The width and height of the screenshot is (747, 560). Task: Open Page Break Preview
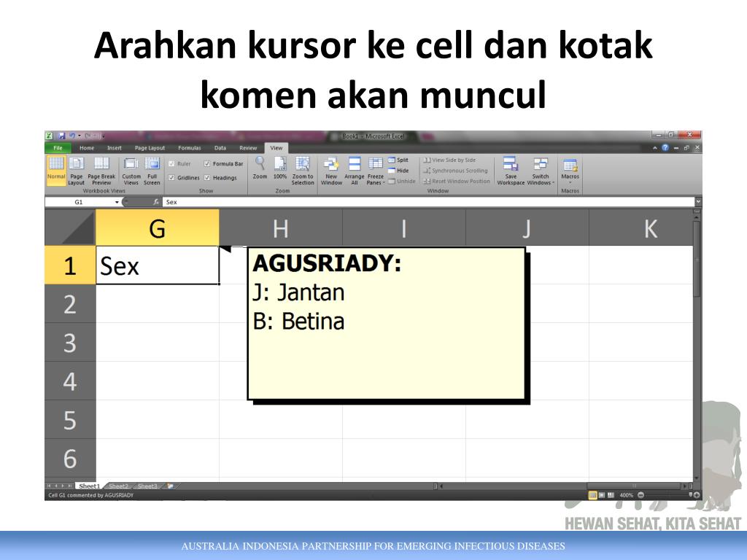click(x=101, y=170)
